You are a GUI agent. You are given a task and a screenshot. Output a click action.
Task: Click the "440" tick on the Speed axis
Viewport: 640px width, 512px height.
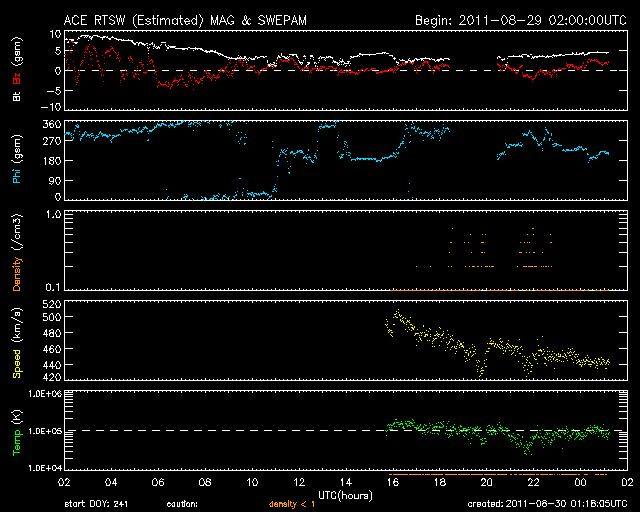tap(52, 365)
